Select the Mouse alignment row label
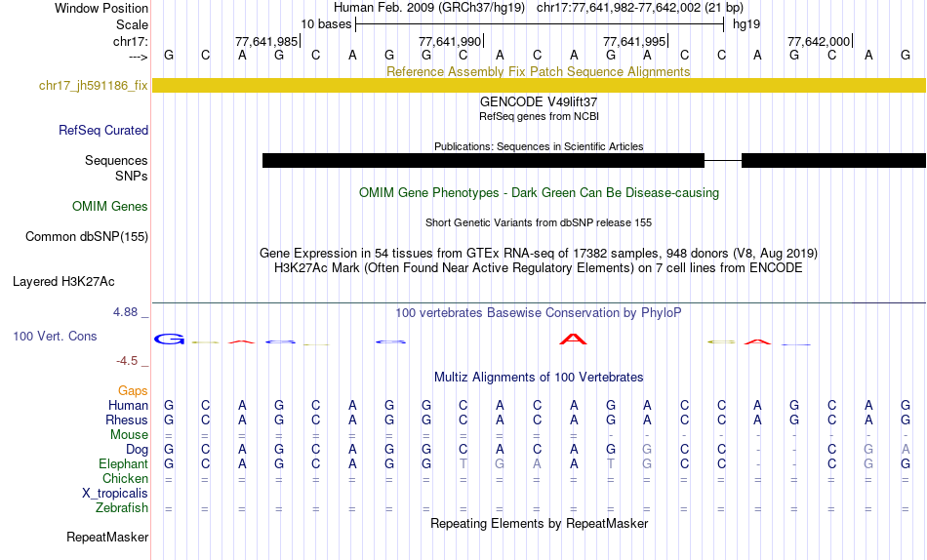The image size is (927, 560). coord(129,435)
